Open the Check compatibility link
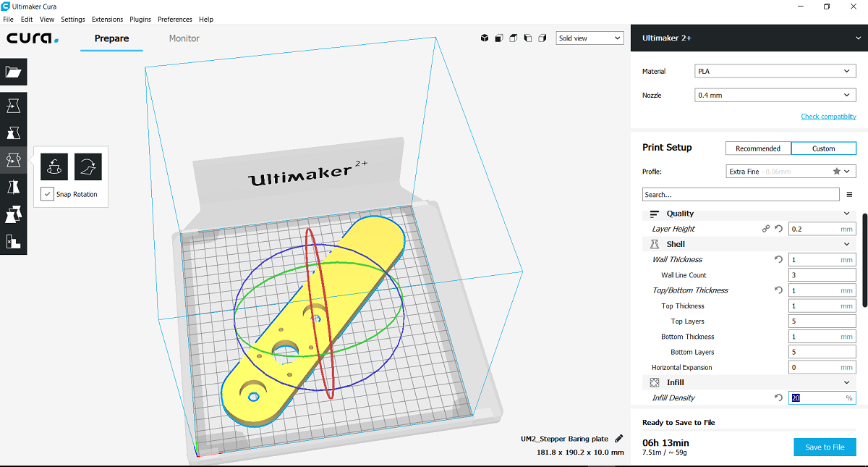The width and height of the screenshot is (868, 467). pos(828,117)
